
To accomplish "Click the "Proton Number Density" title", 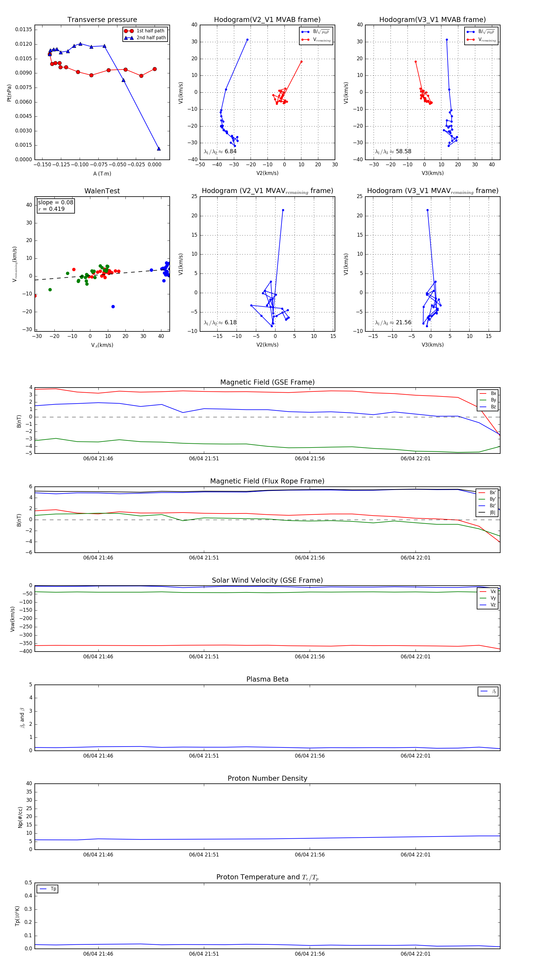I will (267, 778).
